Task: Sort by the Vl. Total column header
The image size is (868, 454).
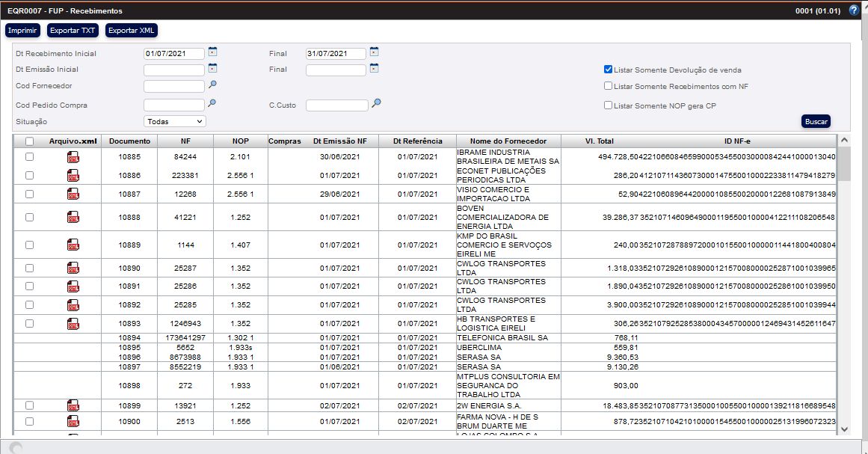Action: tap(599, 141)
